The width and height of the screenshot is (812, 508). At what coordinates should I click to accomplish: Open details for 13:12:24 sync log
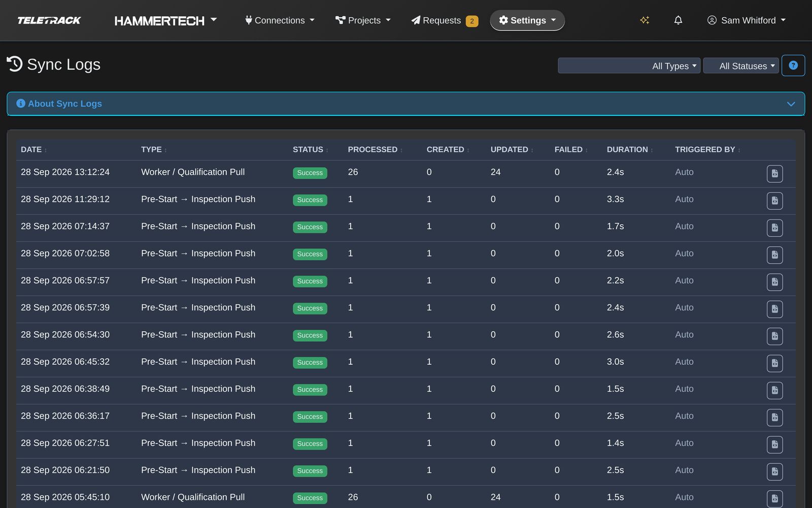point(774,174)
